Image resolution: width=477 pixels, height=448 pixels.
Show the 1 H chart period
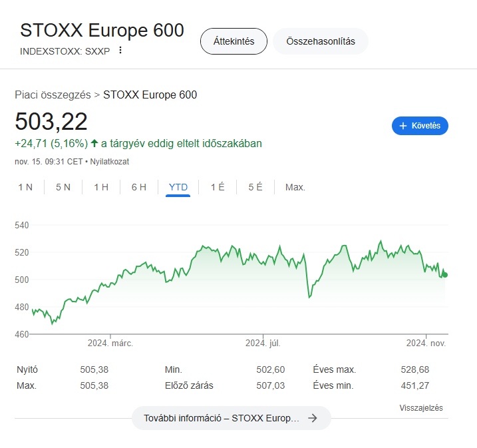click(101, 187)
